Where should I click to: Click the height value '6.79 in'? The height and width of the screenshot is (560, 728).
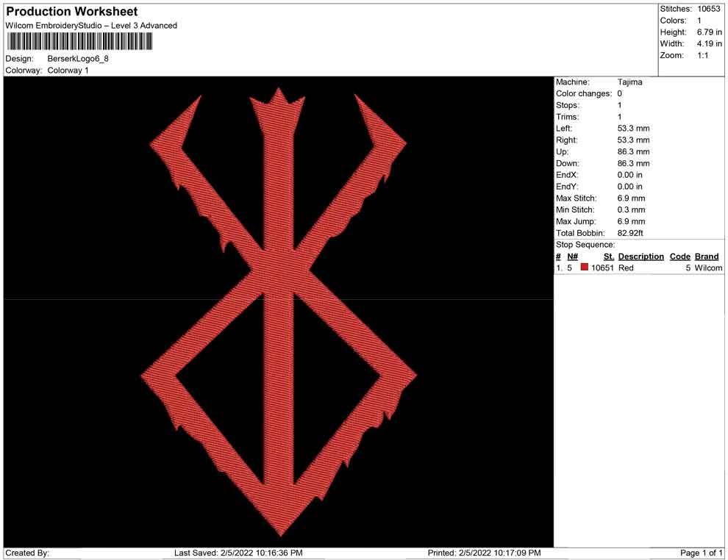pyautogui.click(x=709, y=32)
